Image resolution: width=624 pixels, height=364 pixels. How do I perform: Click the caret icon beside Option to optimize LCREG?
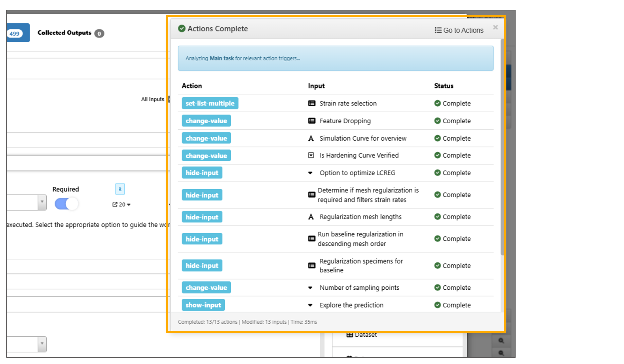(x=311, y=173)
